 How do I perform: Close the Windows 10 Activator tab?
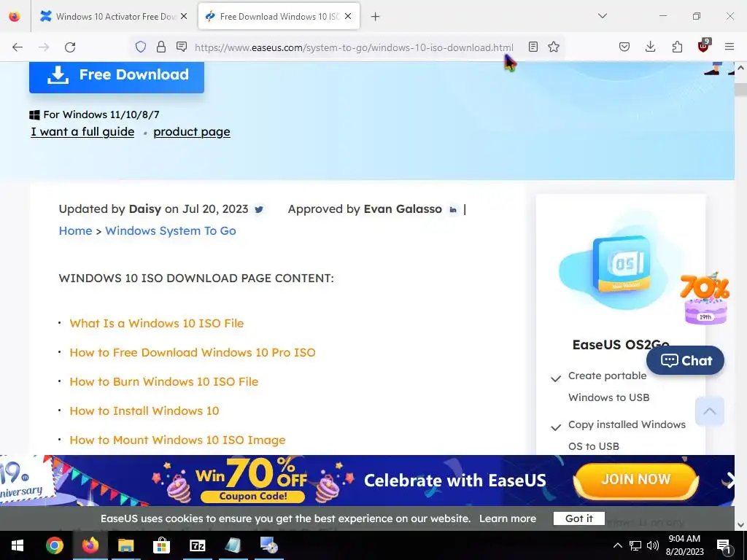click(x=184, y=17)
